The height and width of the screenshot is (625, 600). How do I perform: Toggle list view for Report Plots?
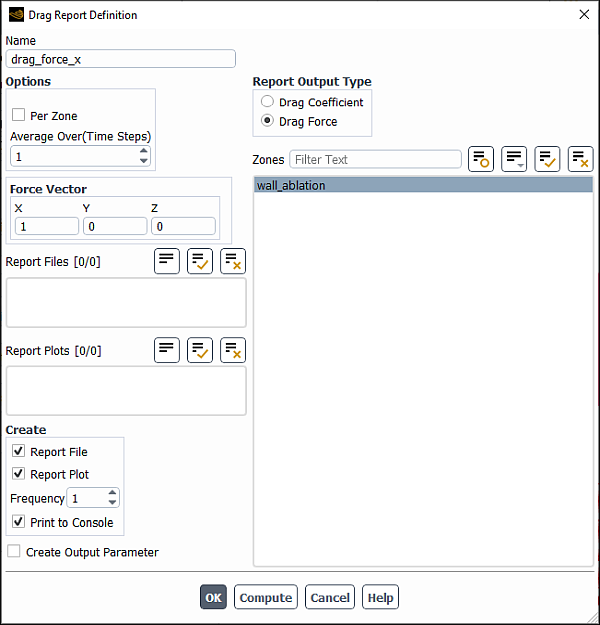(167, 350)
